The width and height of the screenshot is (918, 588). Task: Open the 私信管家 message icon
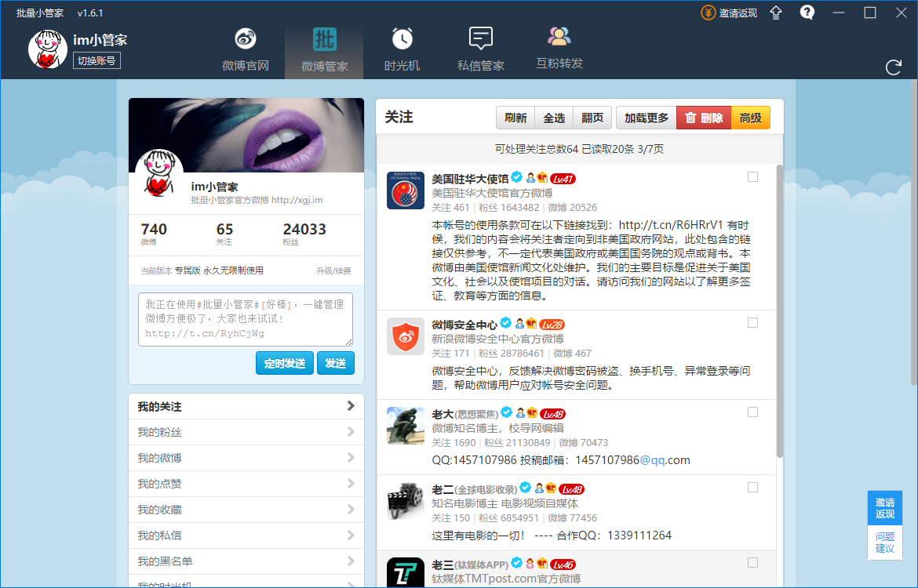tap(481, 38)
